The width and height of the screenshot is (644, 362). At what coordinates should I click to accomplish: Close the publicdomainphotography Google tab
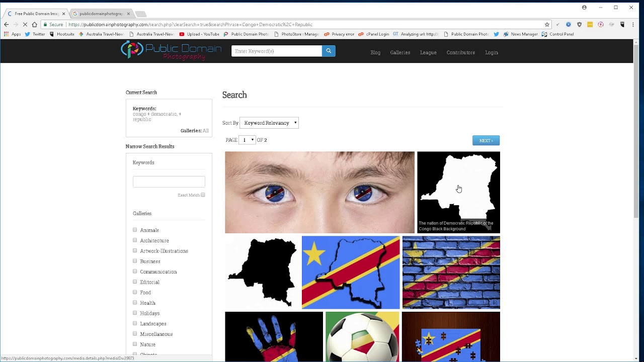(128, 14)
